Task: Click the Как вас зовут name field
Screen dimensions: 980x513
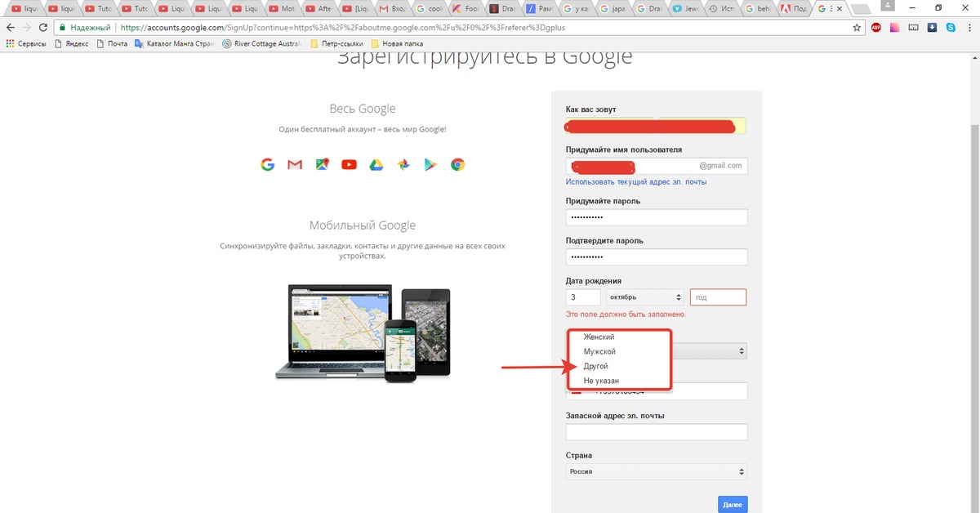Action: point(657,126)
